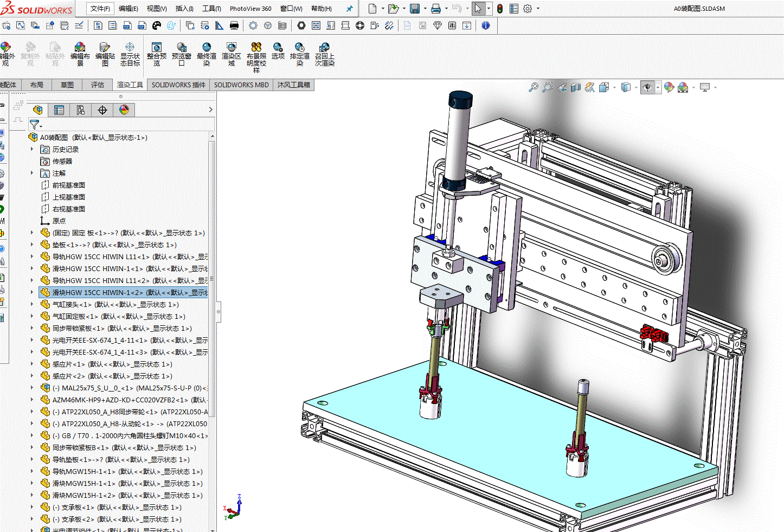Image resolution: width=784 pixels, height=532 pixels.
Task: Click Recall Last Render (召回上次渲染)
Action: click(x=325, y=54)
